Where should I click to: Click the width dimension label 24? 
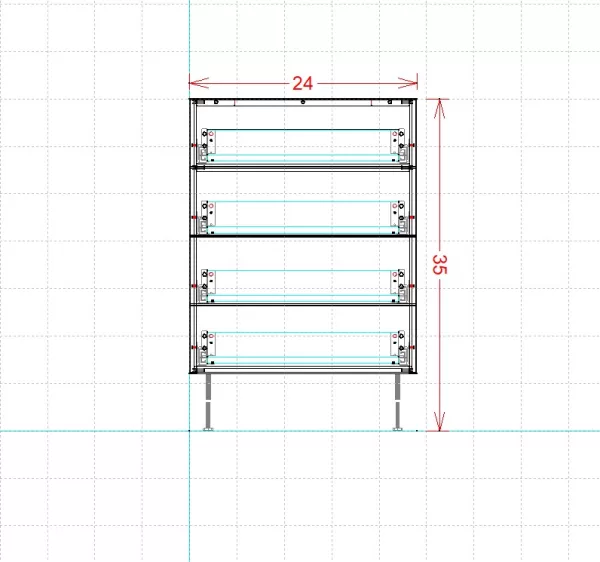[303, 83]
